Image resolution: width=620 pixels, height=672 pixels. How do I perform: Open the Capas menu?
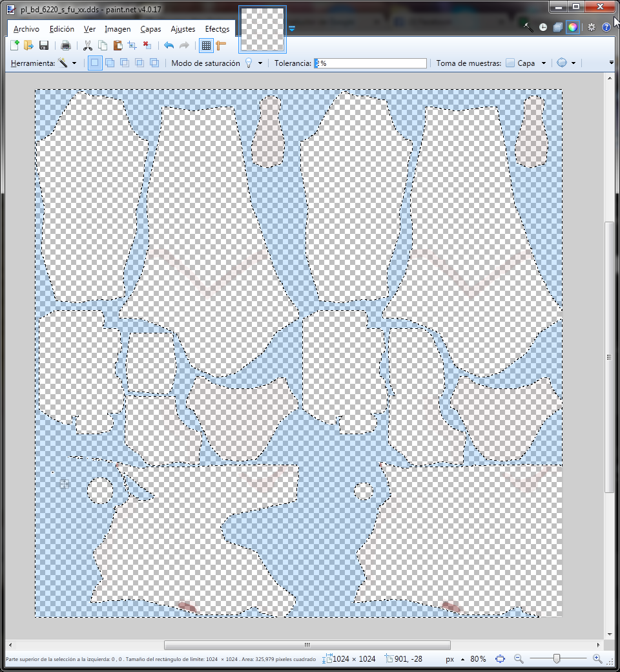pyautogui.click(x=150, y=29)
